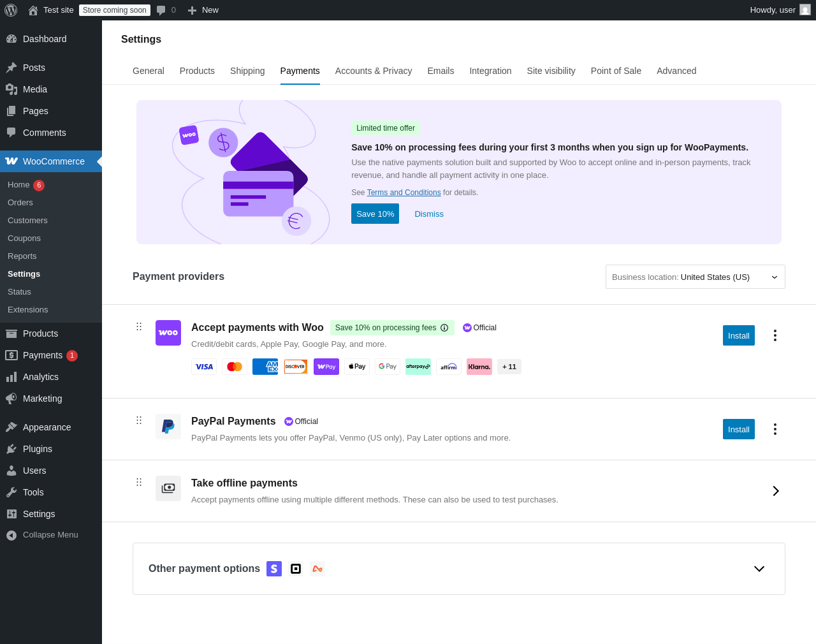
Task: Open Marketing in the sidebar
Action: (51, 399)
